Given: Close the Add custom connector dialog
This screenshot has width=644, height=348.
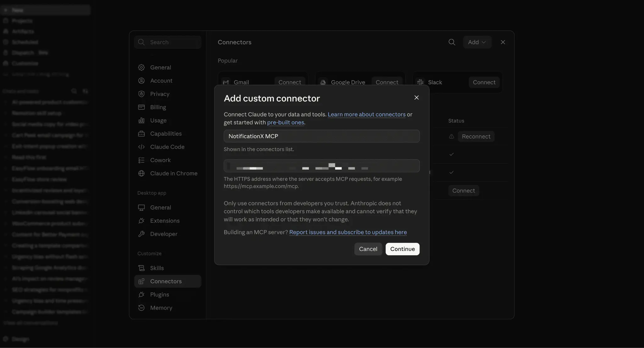Looking at the screenshot, I should point(416,98).
